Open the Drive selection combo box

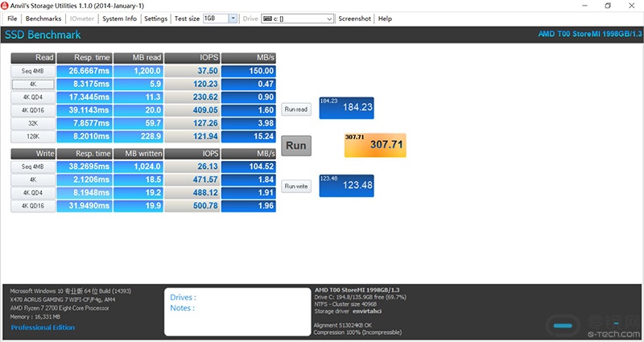point(297,19)
